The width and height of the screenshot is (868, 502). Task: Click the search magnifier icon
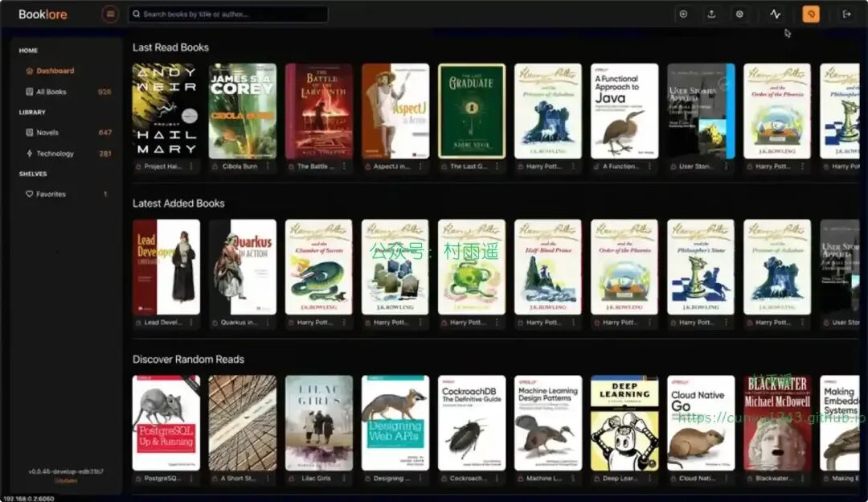tap(136, 14)
